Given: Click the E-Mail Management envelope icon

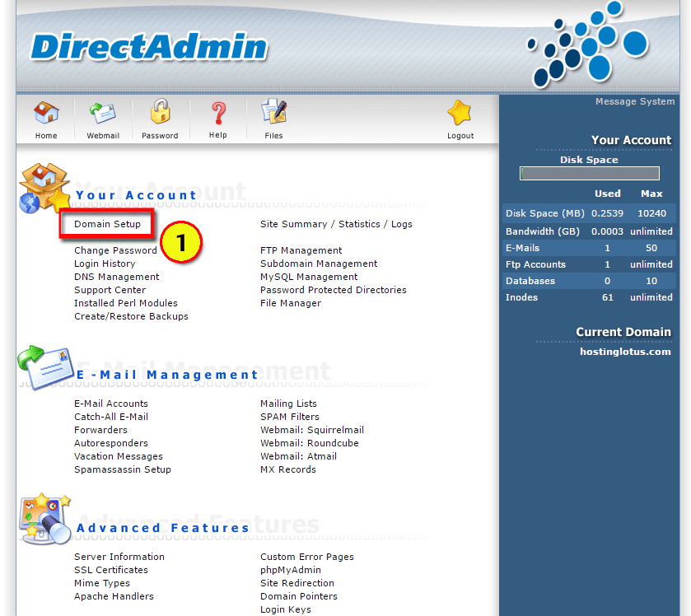Looking at the screenshot, I should [45, 367].
